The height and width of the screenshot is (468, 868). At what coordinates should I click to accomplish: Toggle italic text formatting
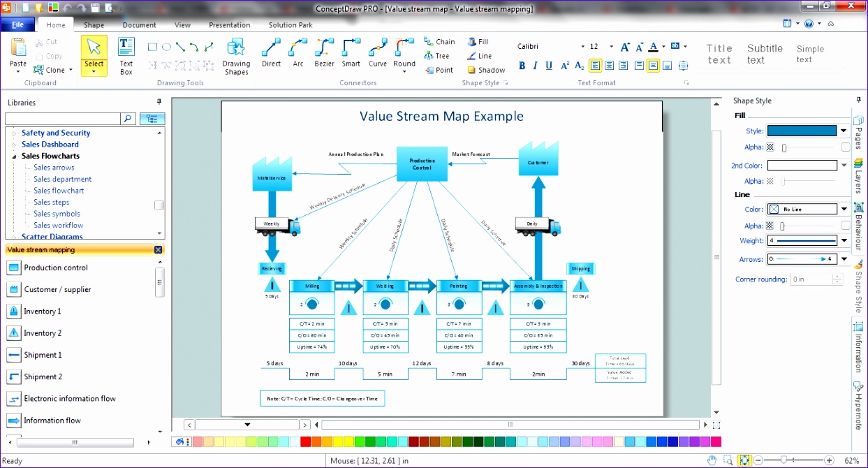coord(534,65)
